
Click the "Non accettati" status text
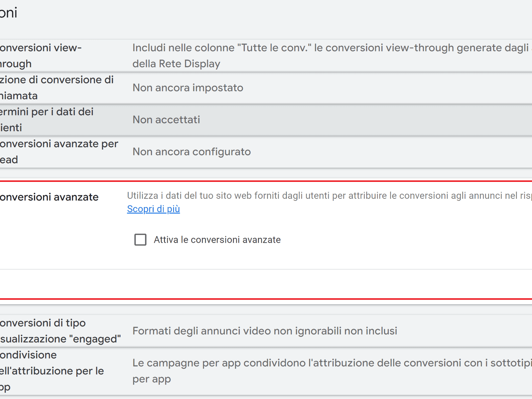click(x=166, y=120)
